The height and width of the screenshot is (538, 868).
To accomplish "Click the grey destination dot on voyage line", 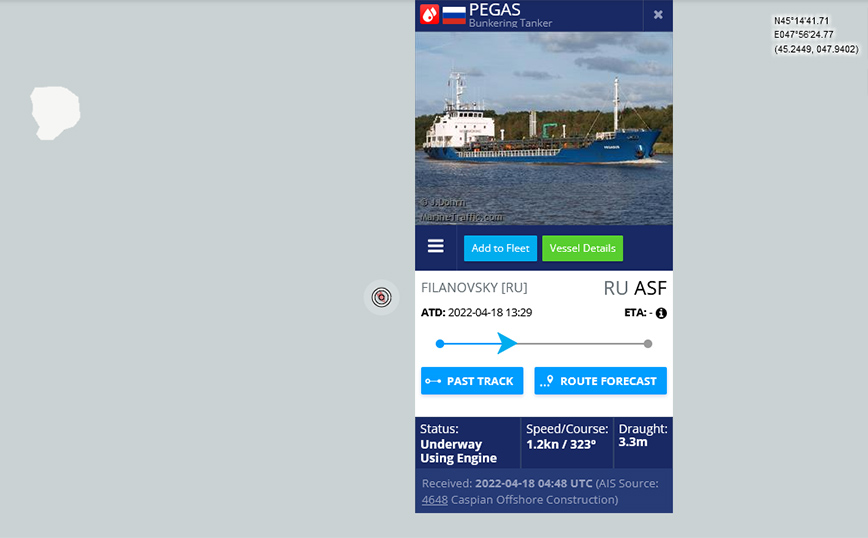I will click(648, 344).
